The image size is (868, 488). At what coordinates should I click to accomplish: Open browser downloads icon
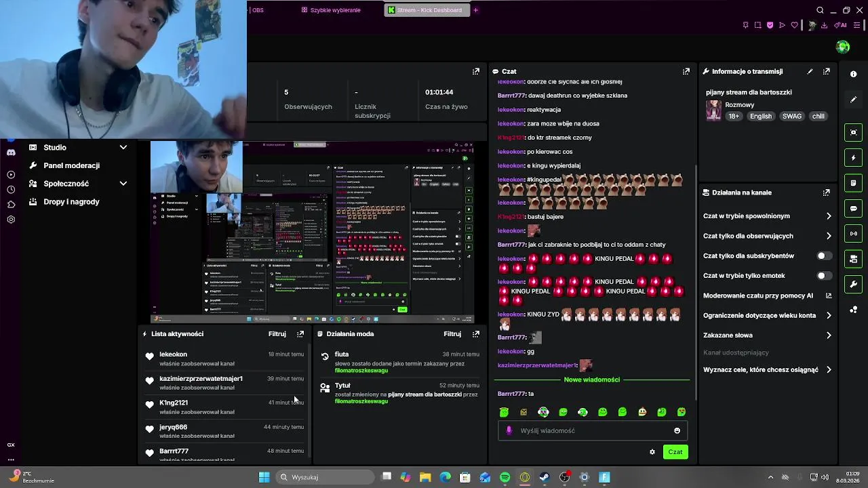(x=824, y=25)
